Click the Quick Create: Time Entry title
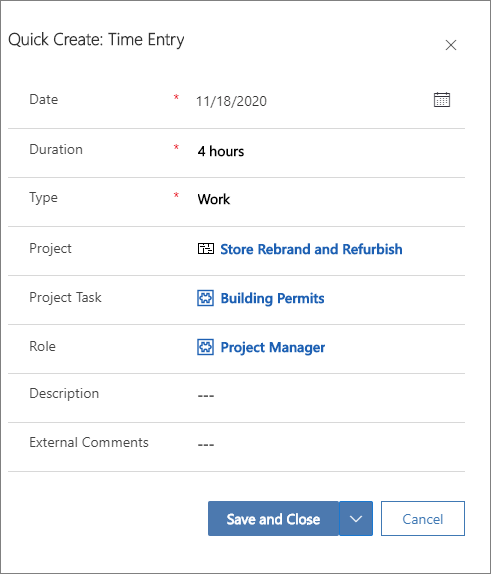Viewport: 491px width, 574px height. [x=96, y=40]
